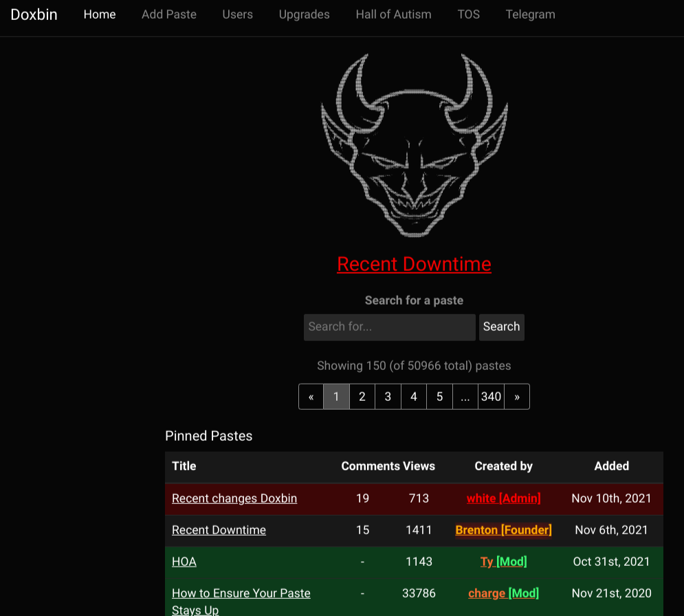
Task: Jump to last page 340
Action: click(x=491, y=397)
